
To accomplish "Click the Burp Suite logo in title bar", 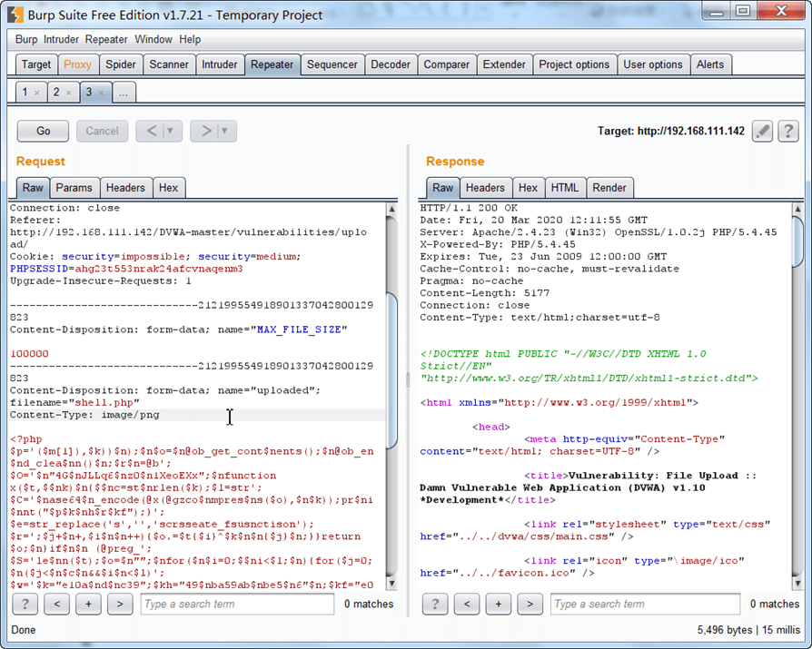I will tap(15, 15).
